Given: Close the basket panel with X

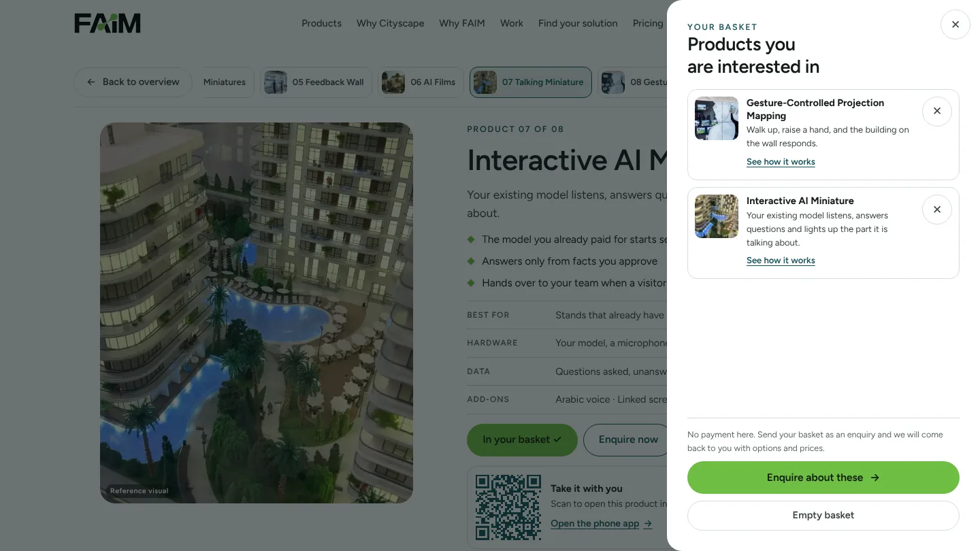Looking at the screenshot, I should [955, 24].
